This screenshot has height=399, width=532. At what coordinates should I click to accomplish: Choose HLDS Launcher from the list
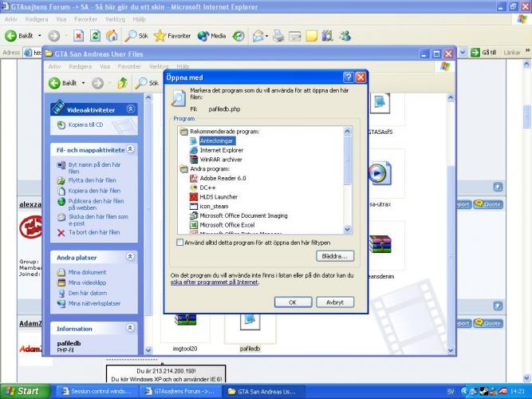click(x=219, y=196)
